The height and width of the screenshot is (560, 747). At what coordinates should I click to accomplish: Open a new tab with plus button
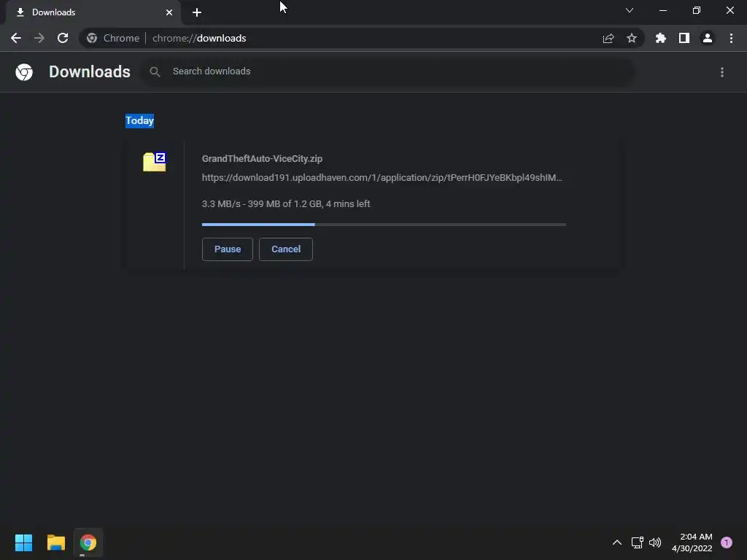point(197,12)
